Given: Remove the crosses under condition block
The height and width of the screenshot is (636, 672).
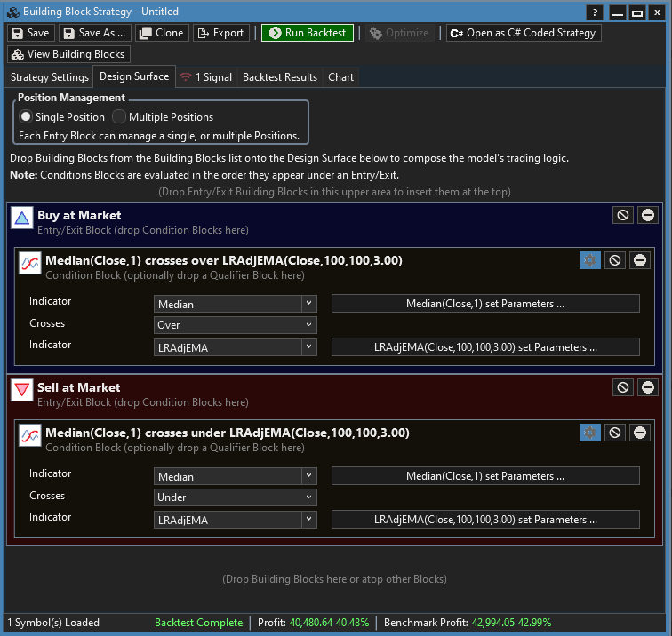Looking at the screenshot, I should [640, 433].
